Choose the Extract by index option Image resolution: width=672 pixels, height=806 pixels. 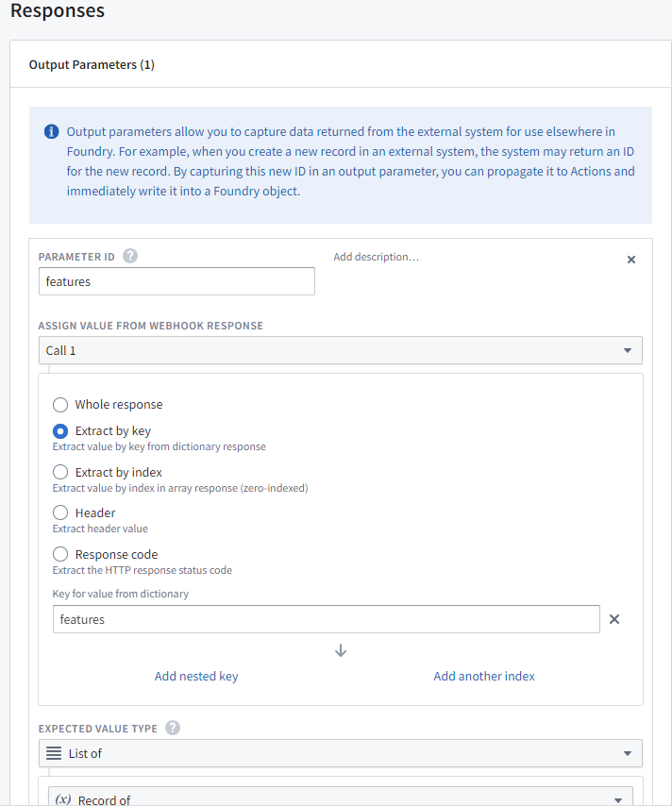(60, 472)
